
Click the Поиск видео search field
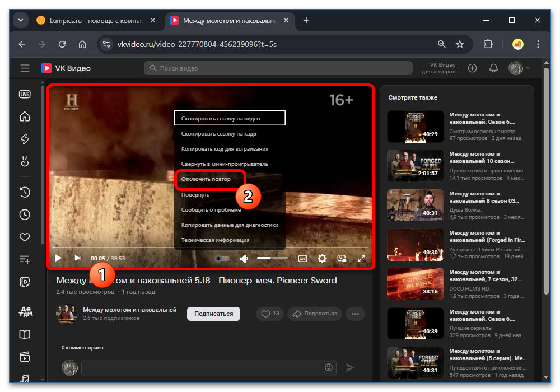click(x=278, y=68)
